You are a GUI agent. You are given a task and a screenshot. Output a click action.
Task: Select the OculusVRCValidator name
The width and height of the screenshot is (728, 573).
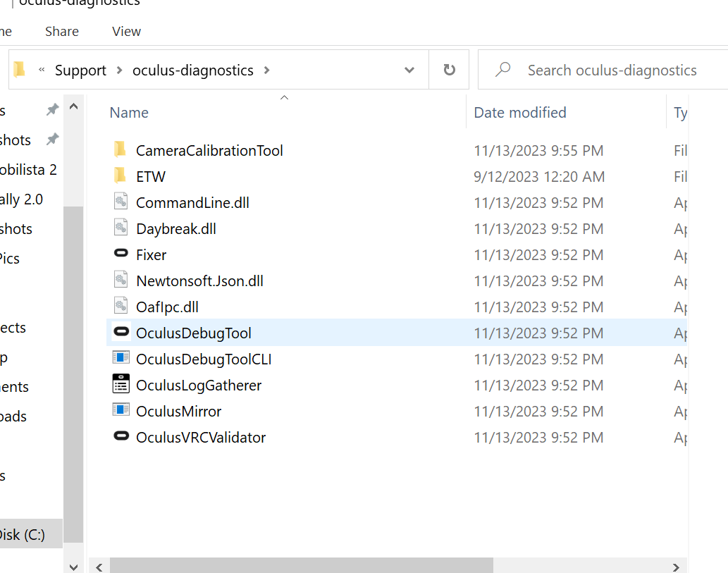(x=201, y=438)
